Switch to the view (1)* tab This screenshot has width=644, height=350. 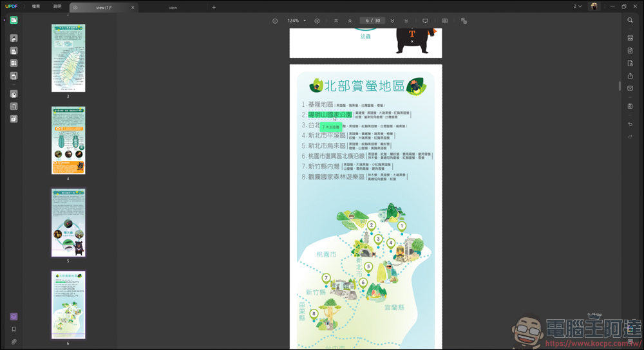(x=104, y=7)
